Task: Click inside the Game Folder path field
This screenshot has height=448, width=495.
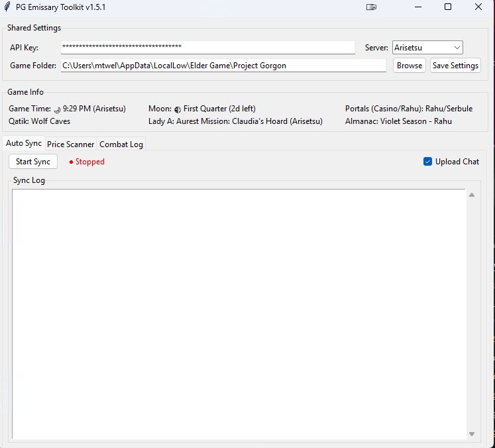Action: 223,66
